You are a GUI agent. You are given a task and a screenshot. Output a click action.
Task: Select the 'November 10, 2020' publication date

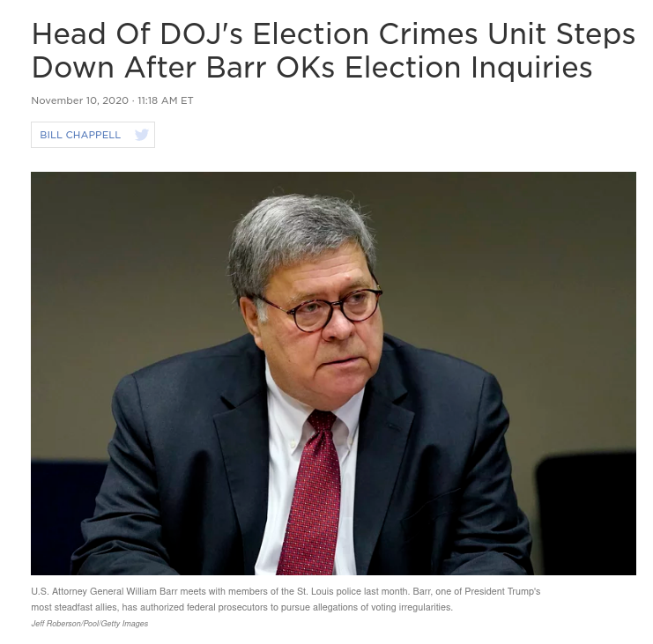point(79,100)
